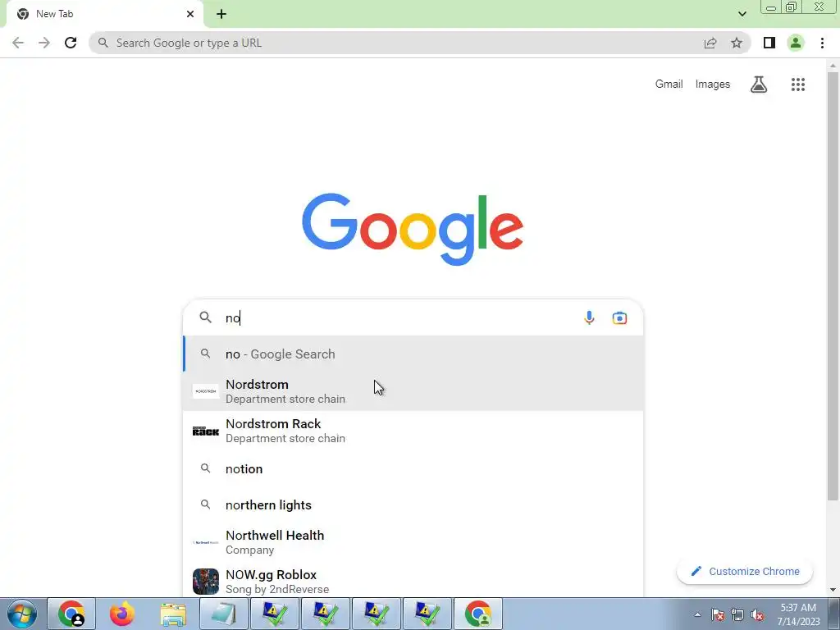This screenshot has width=840, height=630.
Task: Select the Nordstrom Rack suggestion
Action: [x=413, y=431]
